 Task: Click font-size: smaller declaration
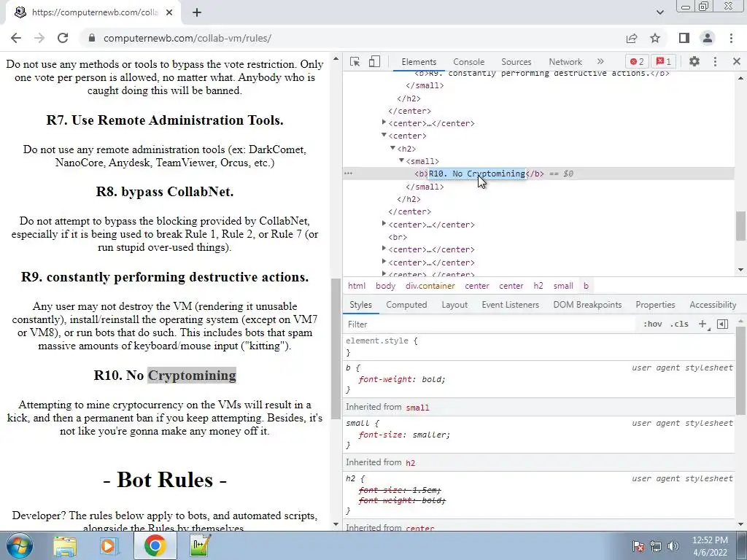pos(404,435)
